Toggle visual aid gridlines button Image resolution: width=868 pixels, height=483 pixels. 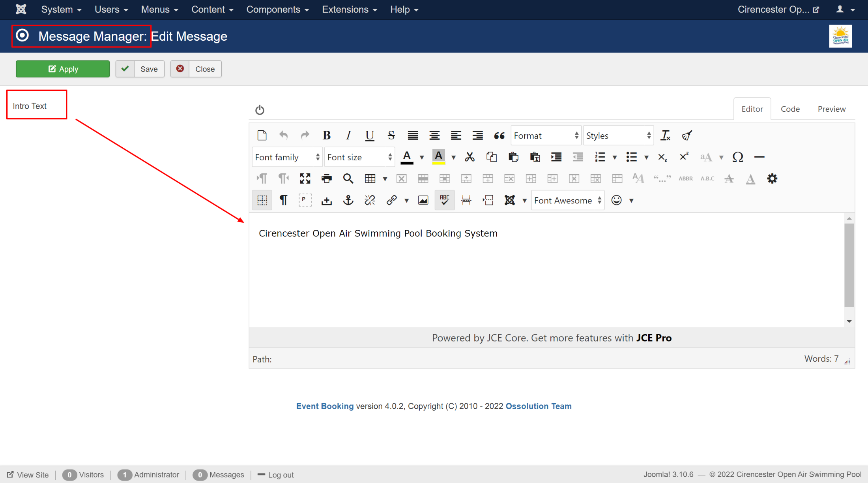coord(262,200)
